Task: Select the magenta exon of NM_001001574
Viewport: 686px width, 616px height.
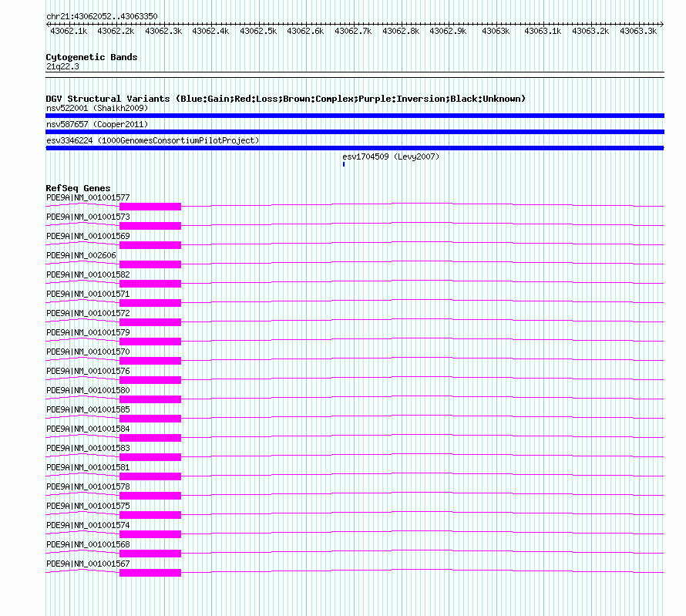Action: 150,534
